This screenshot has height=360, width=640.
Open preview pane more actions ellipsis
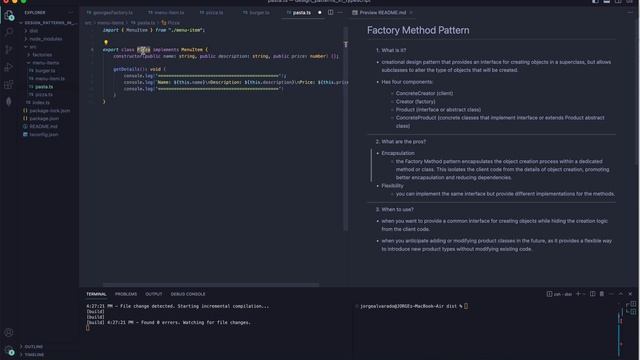click(630, 13)
